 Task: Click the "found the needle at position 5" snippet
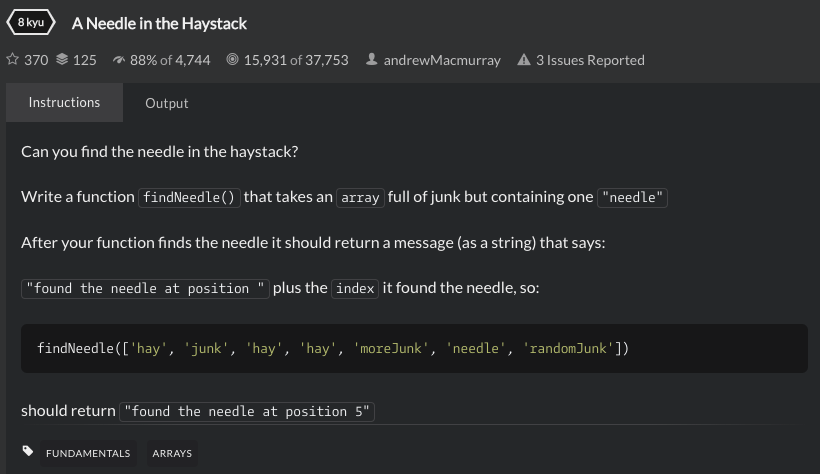click(x=247, y=412)
